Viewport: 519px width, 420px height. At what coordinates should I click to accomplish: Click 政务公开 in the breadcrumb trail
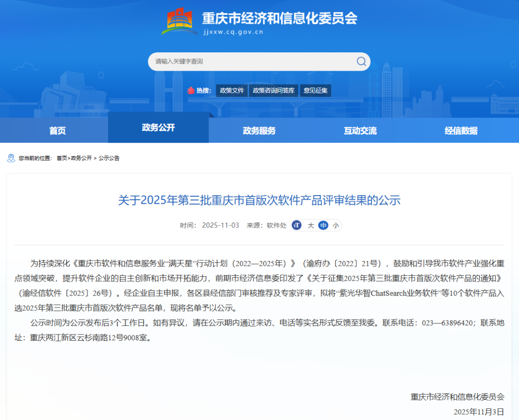81,158
